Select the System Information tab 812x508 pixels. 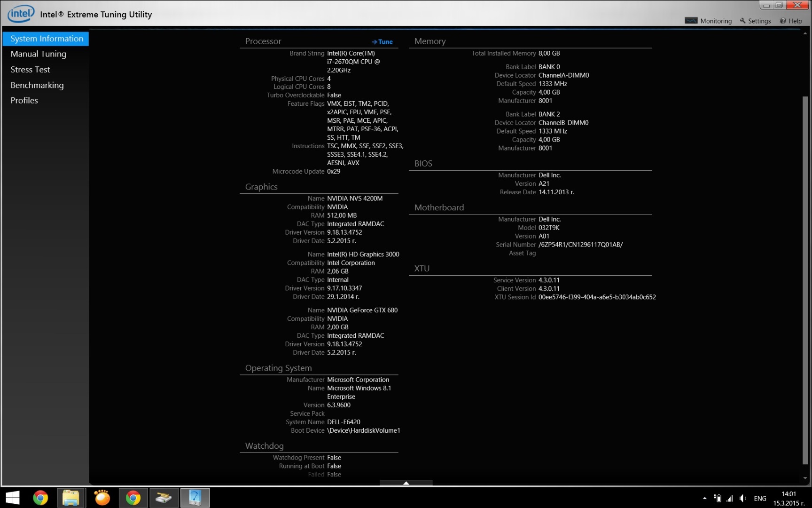[x=46, y=39]
